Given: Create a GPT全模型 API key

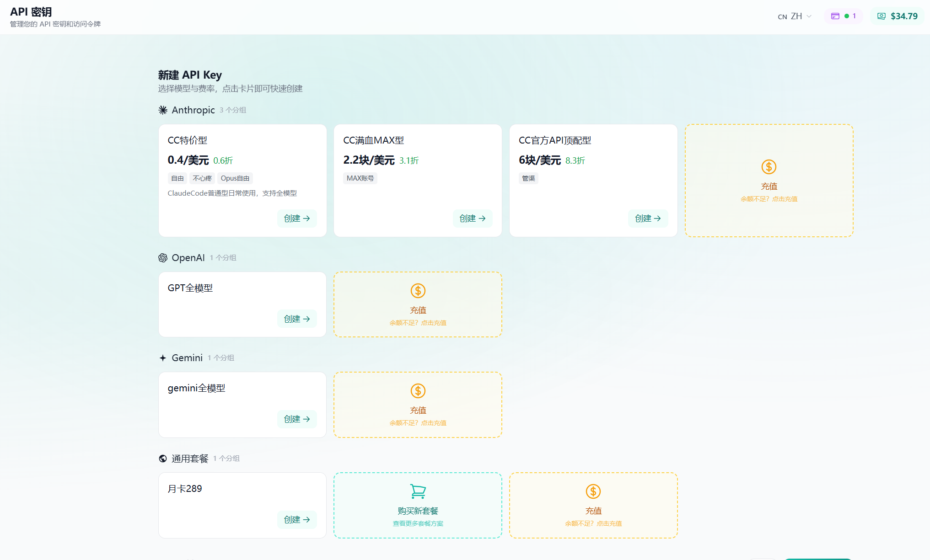Looking at the screenshot, I should pyautogui.click(x=297, y=319).
